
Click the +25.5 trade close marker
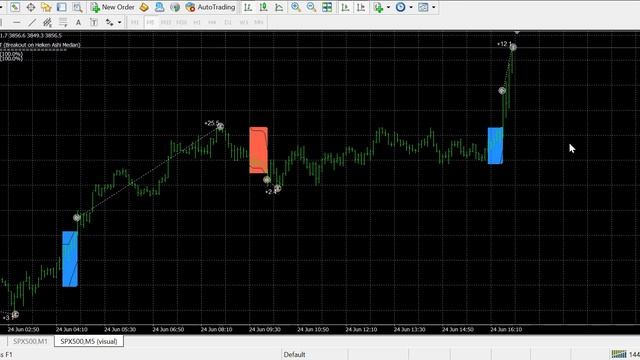tap(220, 127)
